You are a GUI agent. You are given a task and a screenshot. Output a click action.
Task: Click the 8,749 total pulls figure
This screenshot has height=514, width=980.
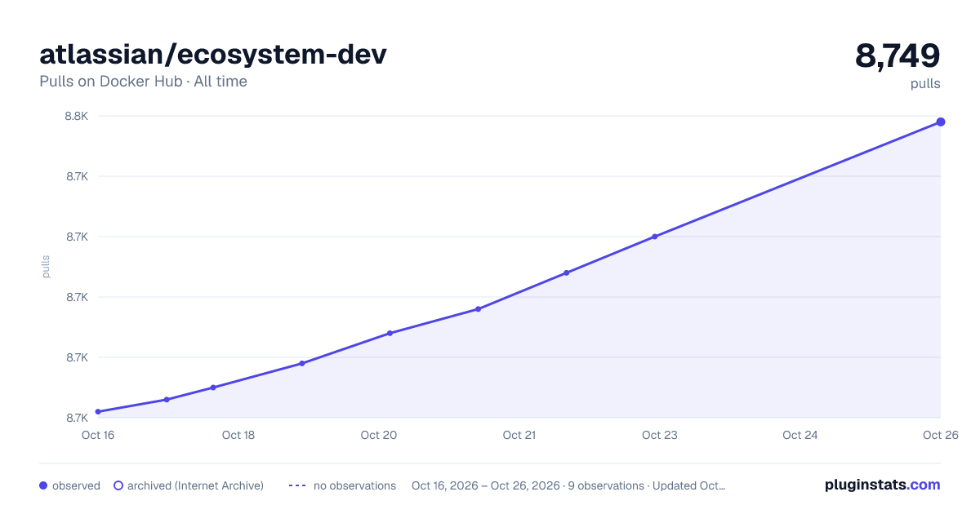(898, 55)
